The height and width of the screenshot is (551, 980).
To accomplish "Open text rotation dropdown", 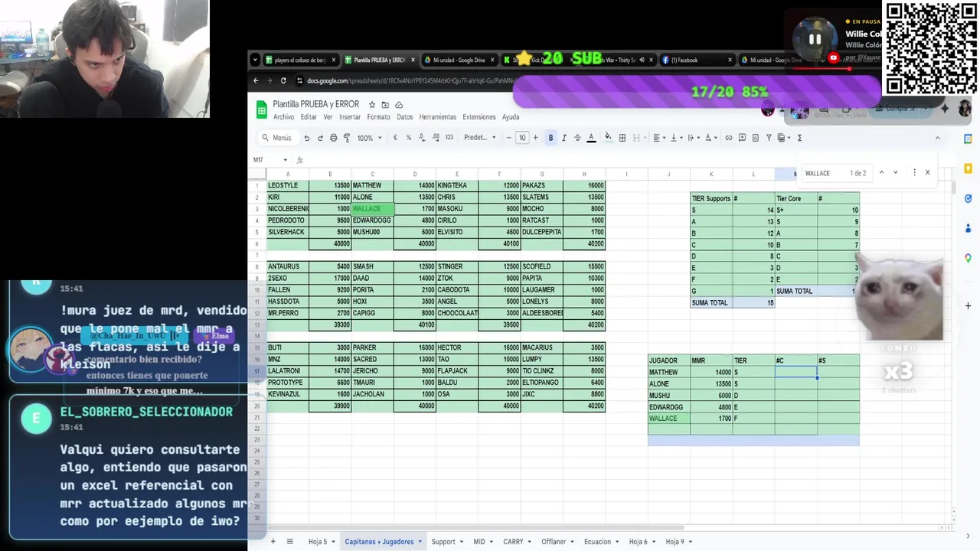I will tap(710, 138).
